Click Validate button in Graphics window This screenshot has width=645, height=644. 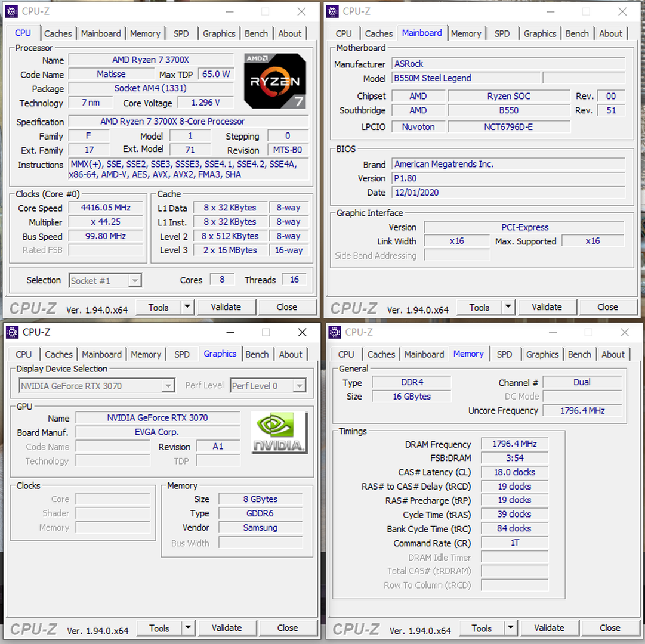click(227, 628)
